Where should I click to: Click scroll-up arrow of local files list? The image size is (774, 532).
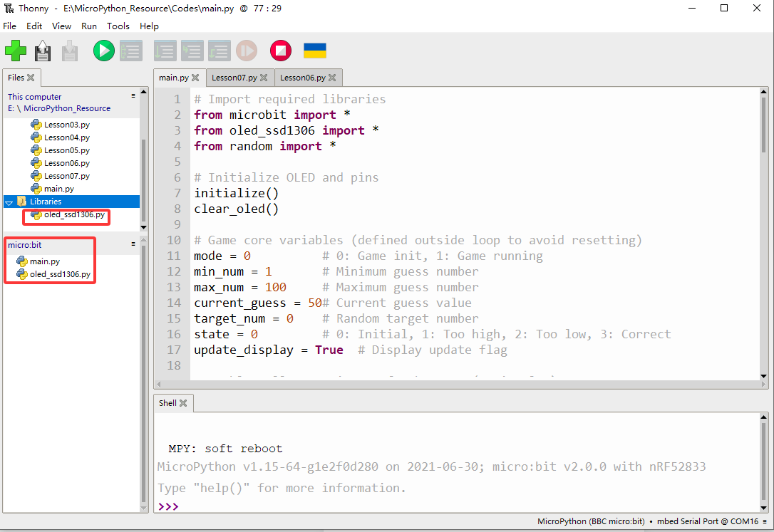[144, 92]
